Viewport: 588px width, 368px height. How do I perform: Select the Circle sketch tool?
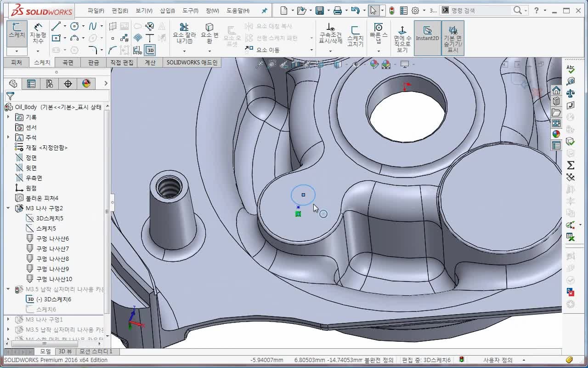[74, 26]
